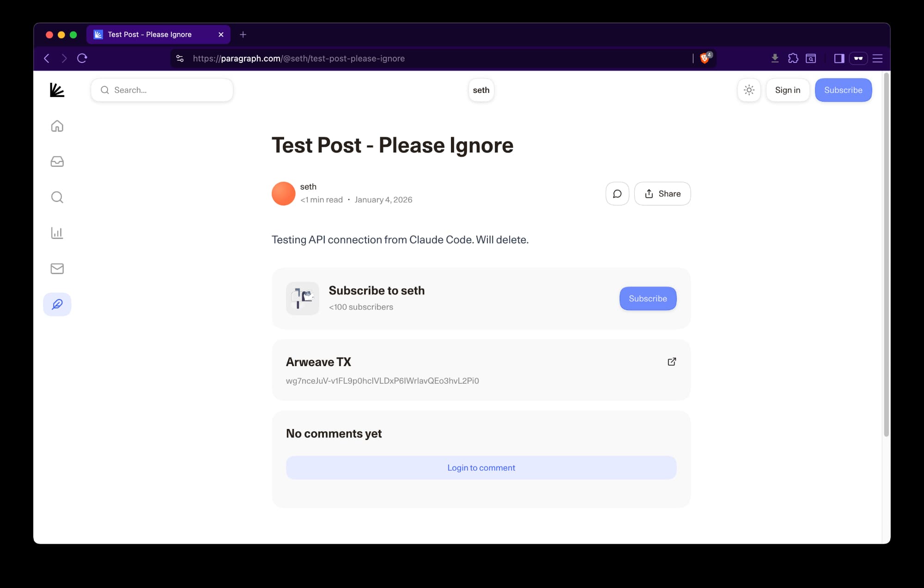Open the extensions puzzle piece menu
The width and height of the screenshot is (924, 588).
coord(793,58)
